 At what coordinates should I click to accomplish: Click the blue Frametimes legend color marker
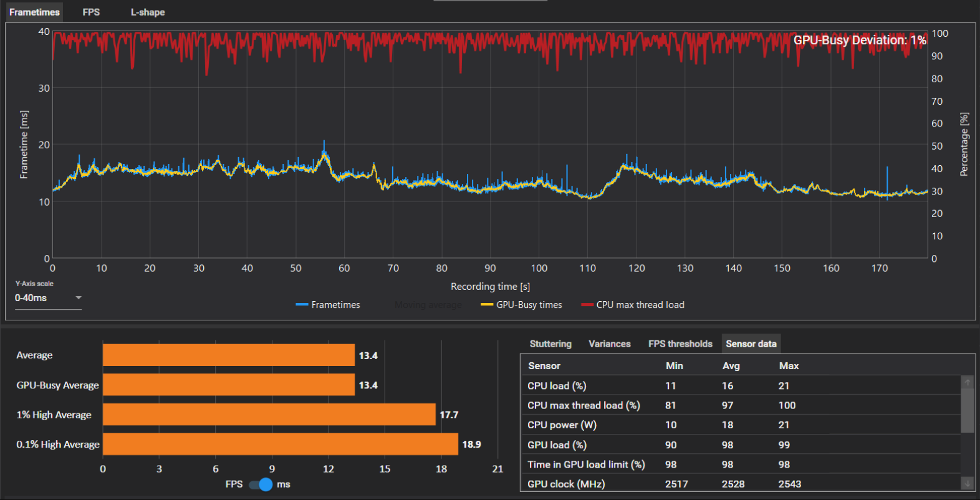pyautogui.click(x=302, y=305)
